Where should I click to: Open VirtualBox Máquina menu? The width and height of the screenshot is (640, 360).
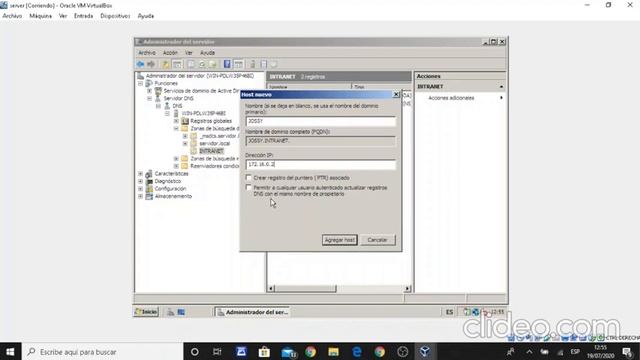pyautogui.click(x=40, y=16)
